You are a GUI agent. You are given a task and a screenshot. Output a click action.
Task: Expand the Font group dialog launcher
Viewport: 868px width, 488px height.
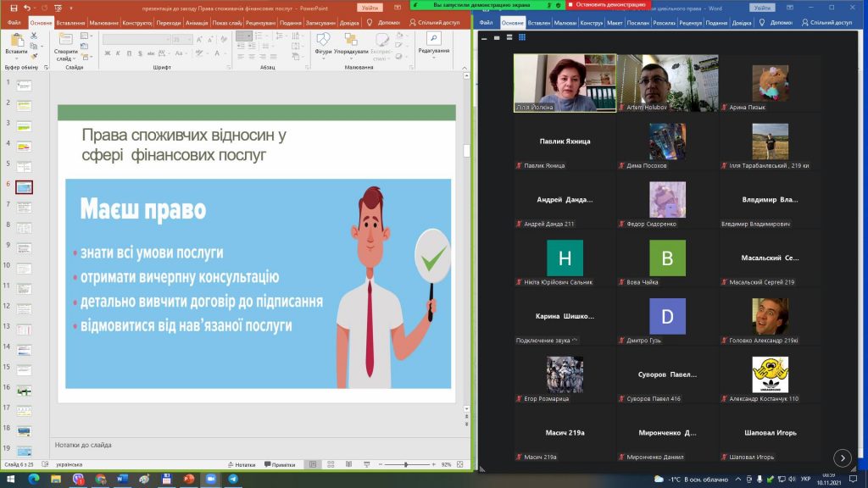click(x=229, y=68)
